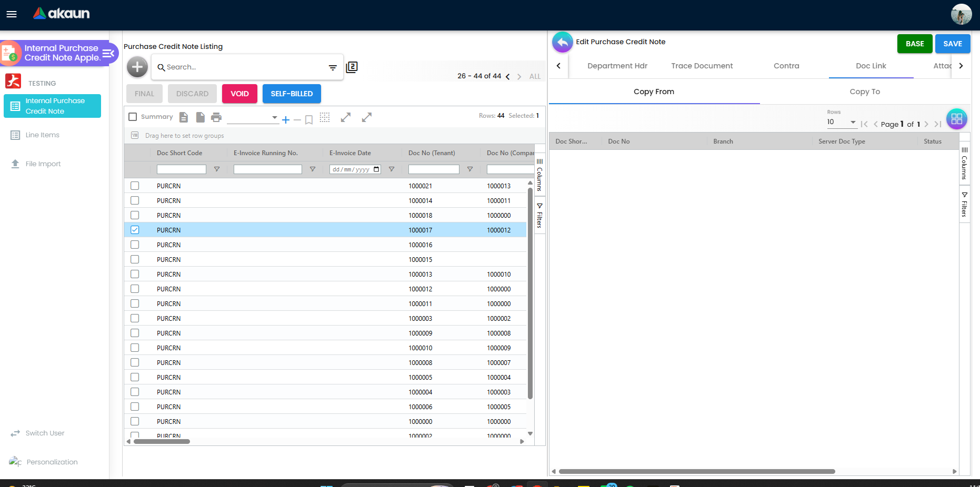Open filter for E-Invoice Running No. column
This screenshot has height=487, width=980.
coord(313,169)
